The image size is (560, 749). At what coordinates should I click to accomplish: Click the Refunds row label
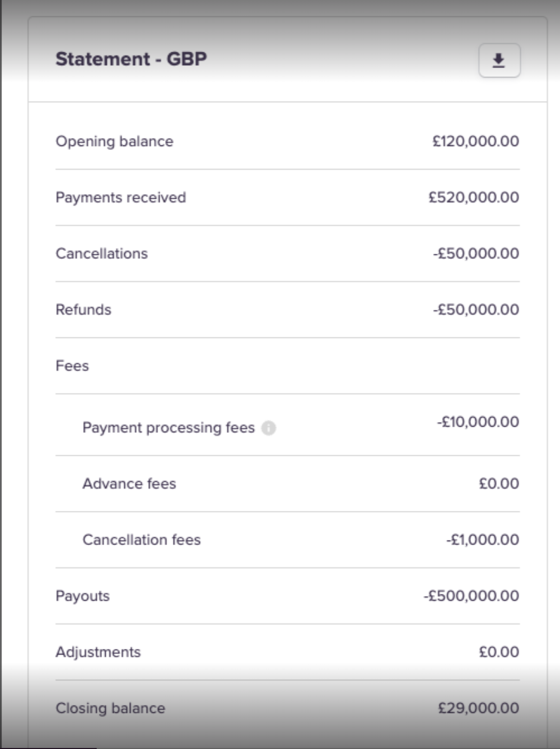click(84, 309)
